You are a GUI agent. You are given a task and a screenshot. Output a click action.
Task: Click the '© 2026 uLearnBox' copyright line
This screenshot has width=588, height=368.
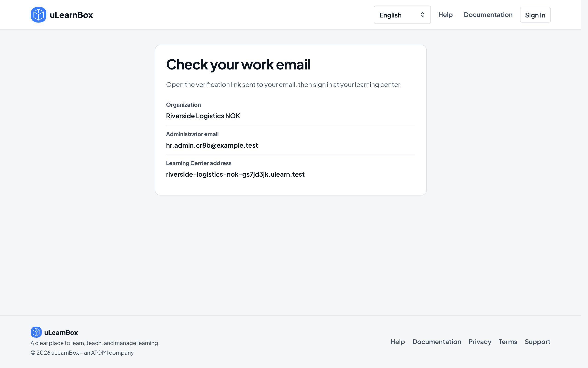coord(82,353)
